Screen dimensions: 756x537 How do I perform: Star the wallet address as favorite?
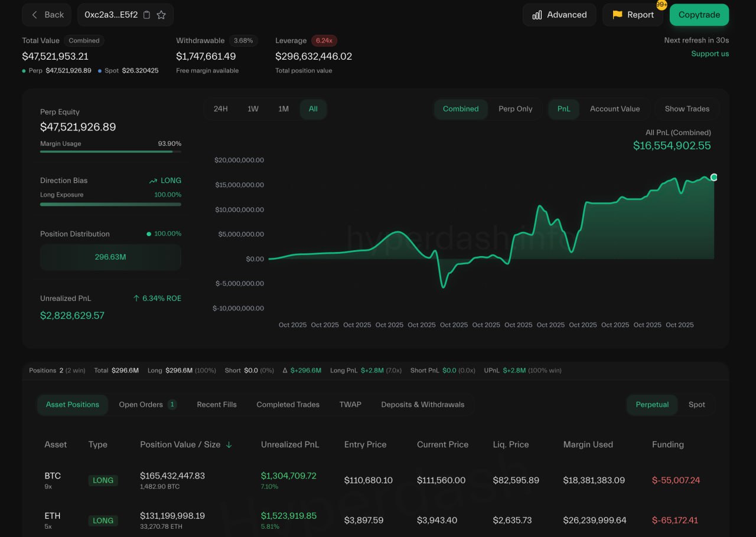click(159, 15)
